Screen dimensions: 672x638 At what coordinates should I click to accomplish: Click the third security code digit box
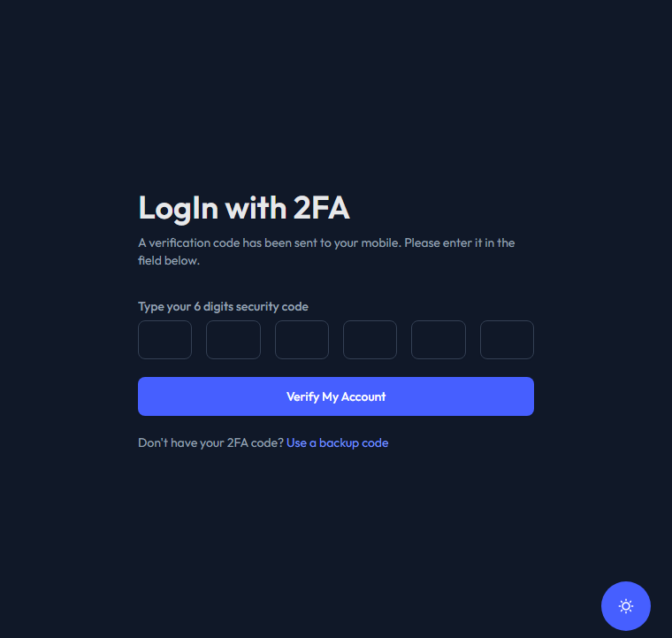coord(302,340)
